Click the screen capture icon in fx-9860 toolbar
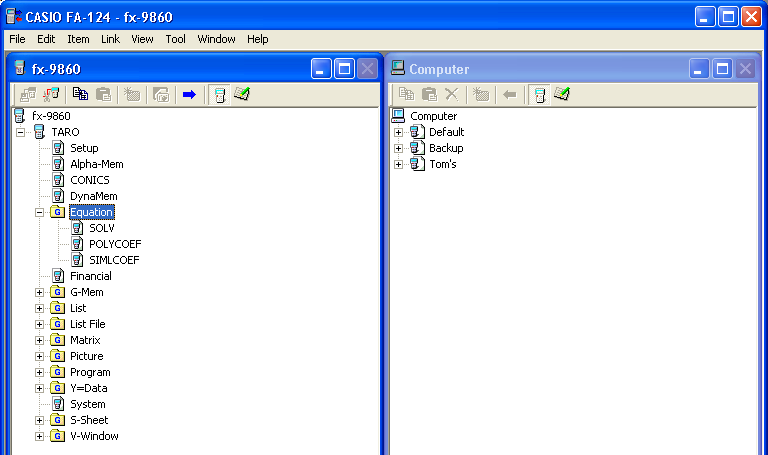Image resolution: width=768 pixels, height=455 pixels. [161, 94]
